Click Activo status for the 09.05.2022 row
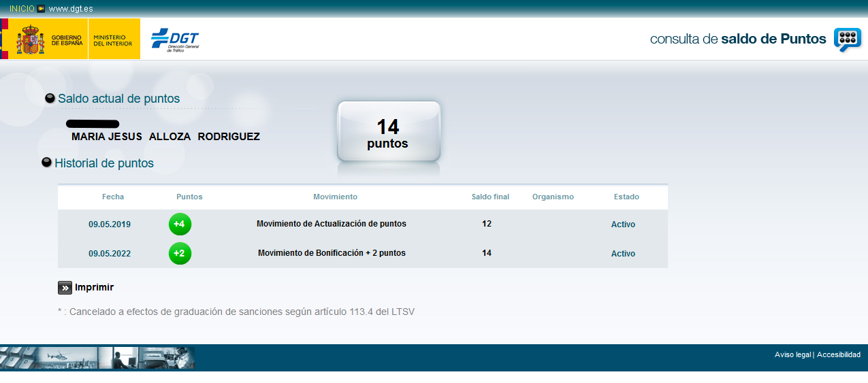 [623, 254]
